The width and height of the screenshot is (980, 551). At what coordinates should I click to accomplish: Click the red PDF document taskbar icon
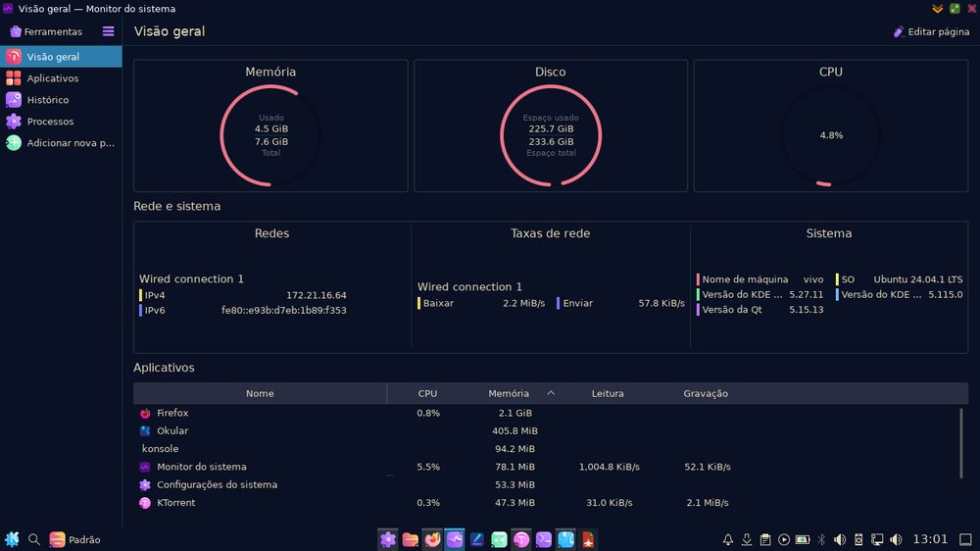pyautogui.click(x=588, y=539)
